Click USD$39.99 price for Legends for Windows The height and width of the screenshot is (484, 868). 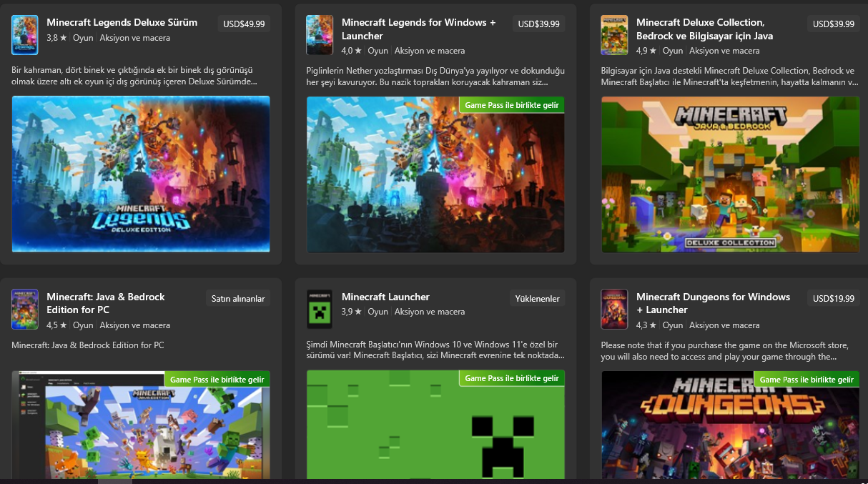coord(538,24)
